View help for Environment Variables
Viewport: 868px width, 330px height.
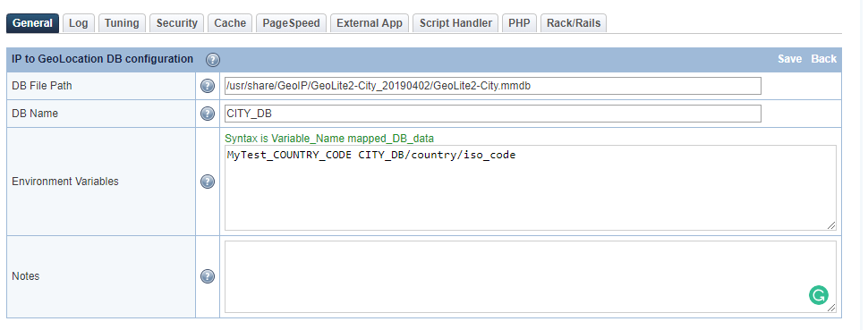tap(207, 182)
